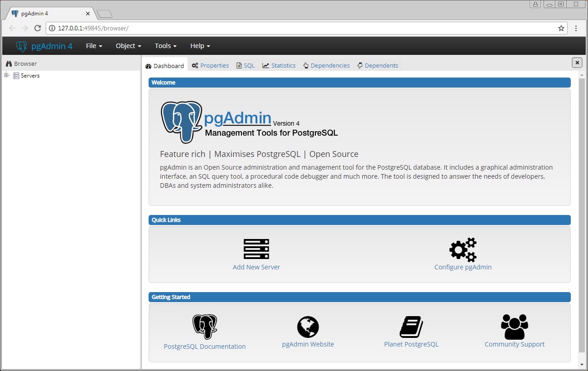Click the Servers tree node icon
Viewport: 588px width, 371px height.
click(16, 76)
